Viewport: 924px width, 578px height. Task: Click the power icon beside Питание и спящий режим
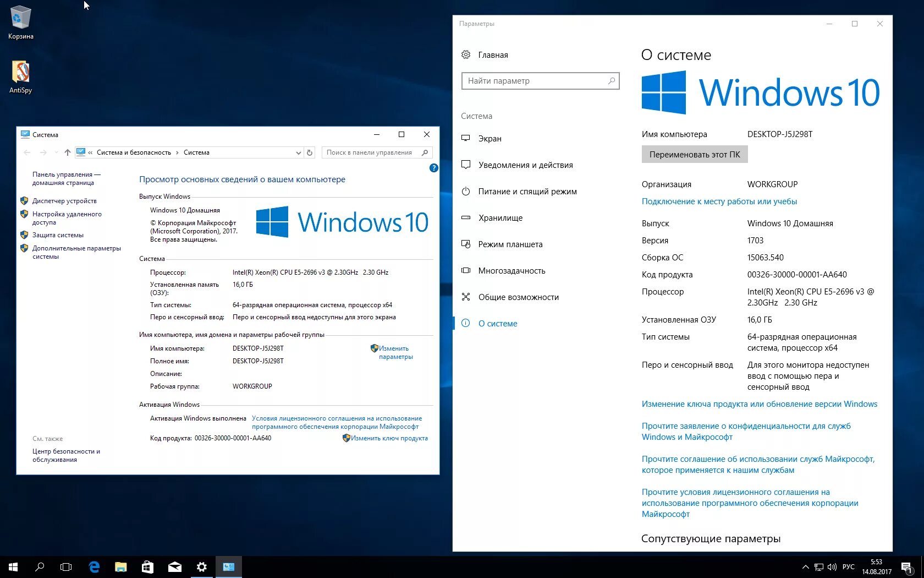tap(466, 191)
